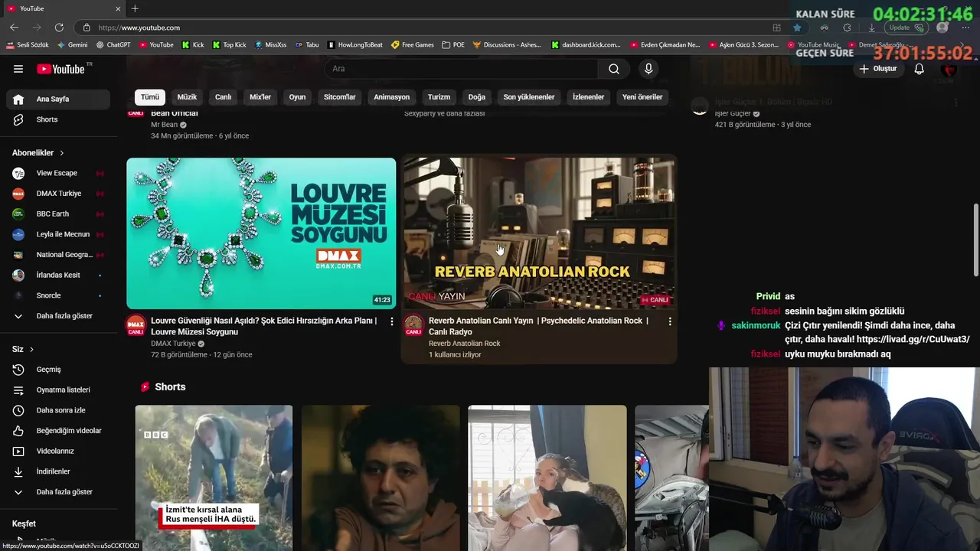
Task: Open DMAX Turkiye channel avatar under video
Action: coord(136,324)
